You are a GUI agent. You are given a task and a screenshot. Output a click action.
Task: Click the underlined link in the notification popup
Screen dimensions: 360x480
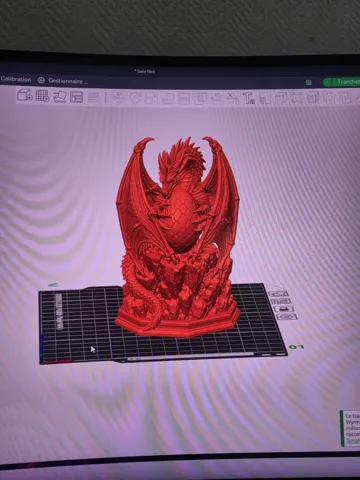pyautogui.click(x=353, y=441)
